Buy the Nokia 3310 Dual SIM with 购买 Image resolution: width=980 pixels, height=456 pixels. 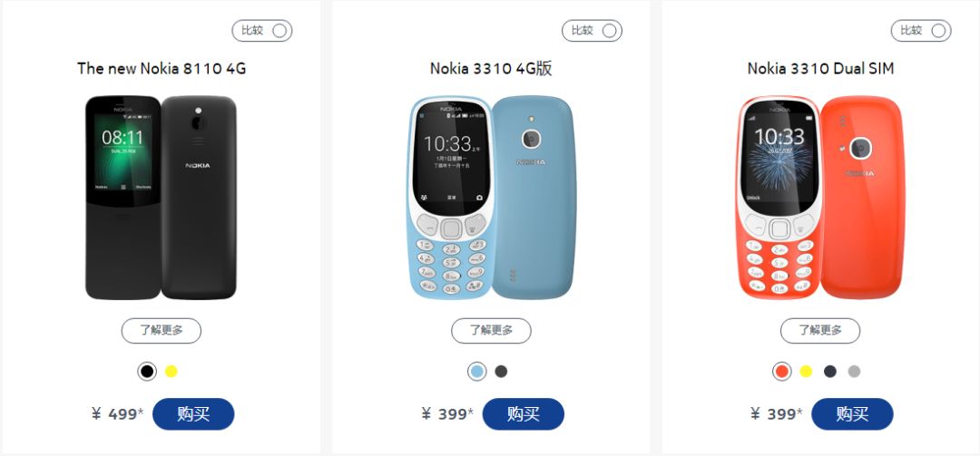[x=852, y=414]
